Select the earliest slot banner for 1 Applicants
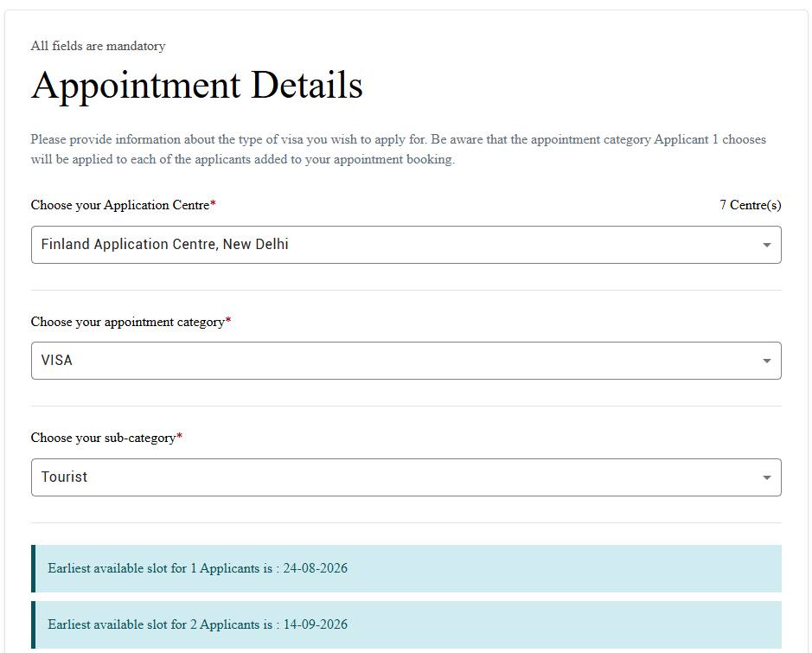This screenshot has height=653, width=812. coord(406,568)
